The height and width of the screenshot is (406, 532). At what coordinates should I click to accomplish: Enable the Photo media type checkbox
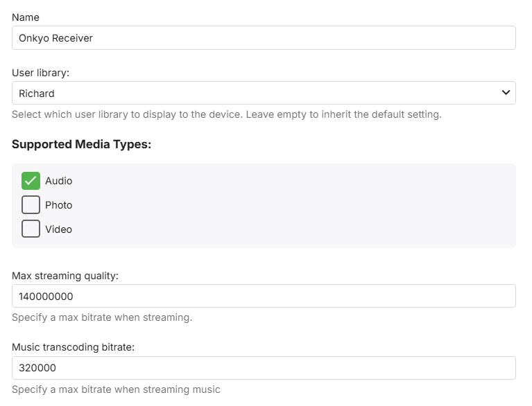point(31,205)
